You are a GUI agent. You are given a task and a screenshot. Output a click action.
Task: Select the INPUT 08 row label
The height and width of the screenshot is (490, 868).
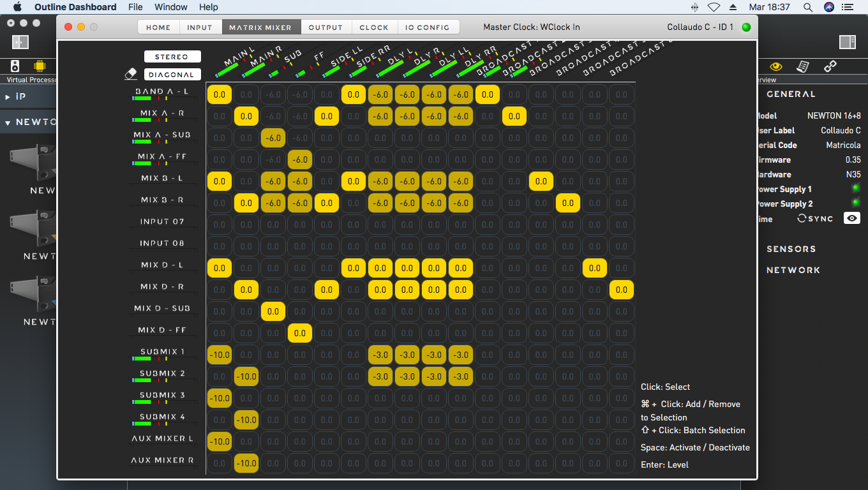coord(162,243)
